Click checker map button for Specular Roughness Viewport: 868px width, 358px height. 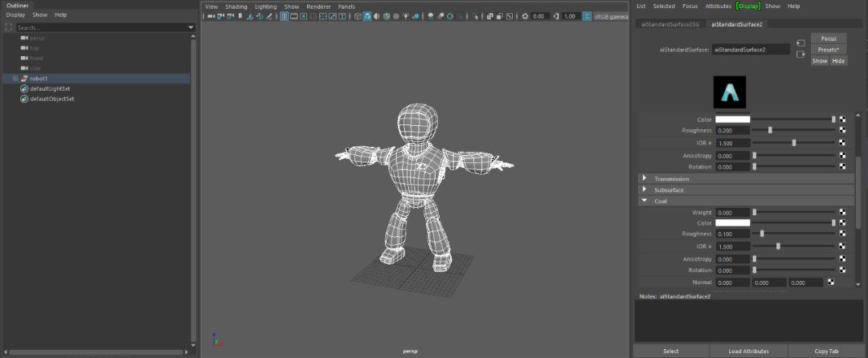842,130
